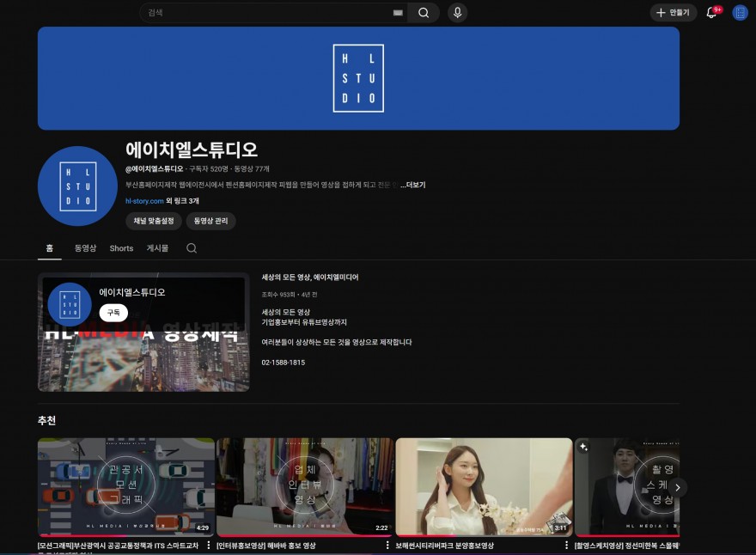Click the channel search magnifier icon

pyautogui.click(x=192, y=248)
